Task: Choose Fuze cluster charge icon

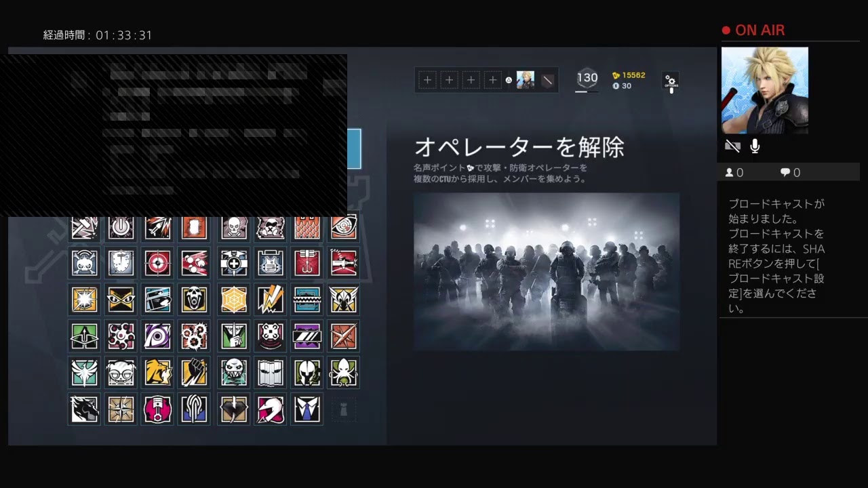Action: (194, 263)
